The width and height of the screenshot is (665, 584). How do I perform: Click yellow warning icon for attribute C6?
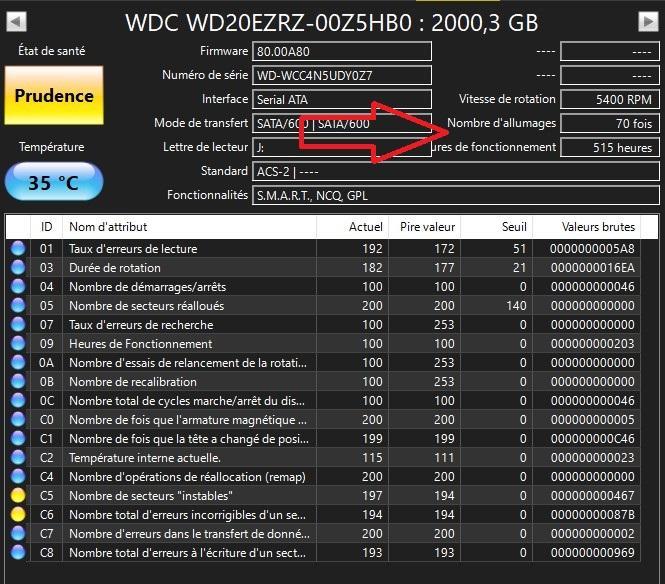[x=18, y=514]
